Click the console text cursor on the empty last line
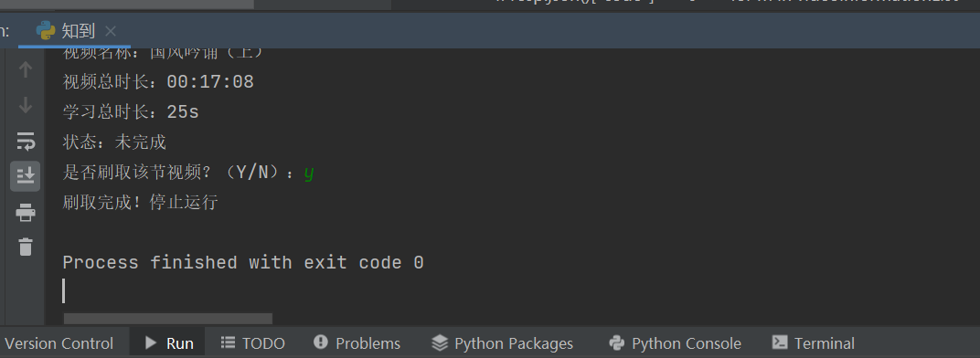The height and width of the screenshot is (358, 980). (64, 291)
